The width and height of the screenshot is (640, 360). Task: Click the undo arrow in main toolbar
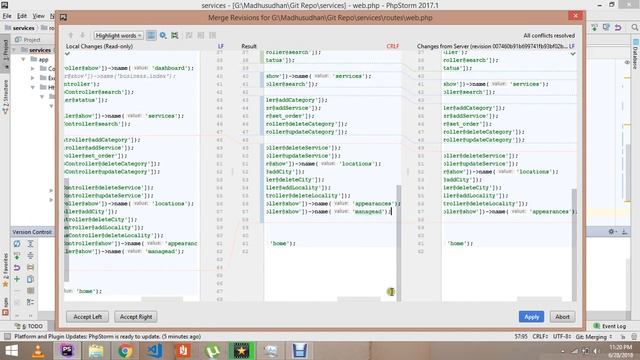[618, 27]
